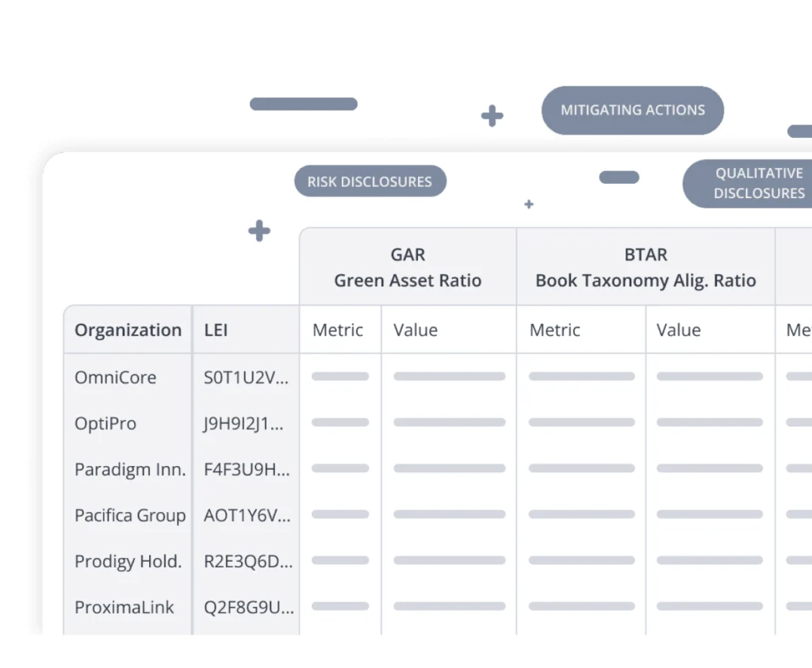Click the LEI code starting with Q2F8G9U
This screenshot has height=668, width=812.
pyautogui.click(x=248, y=607)
